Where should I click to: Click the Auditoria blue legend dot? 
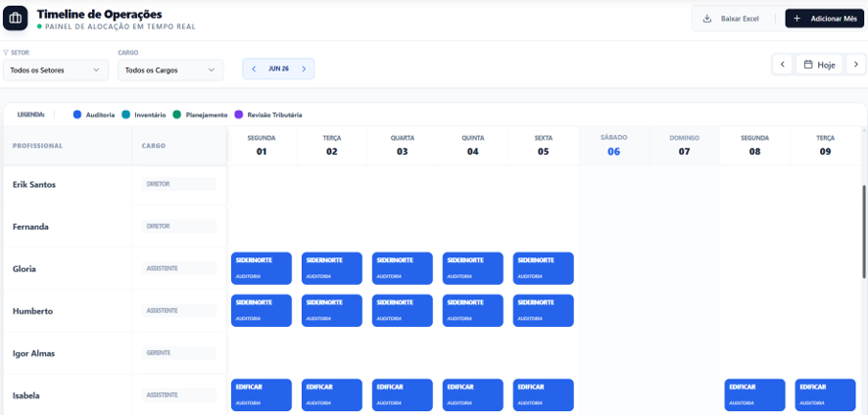[x=77, y=115]
